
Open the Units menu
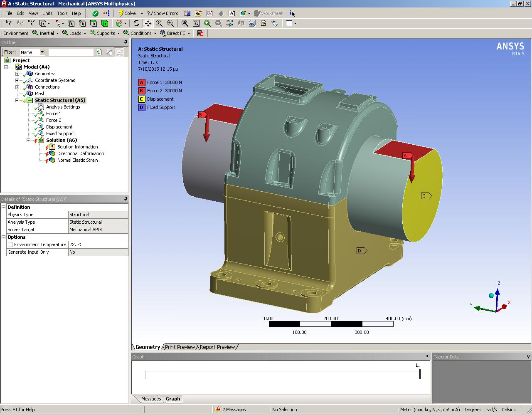(x=47, y=13)
